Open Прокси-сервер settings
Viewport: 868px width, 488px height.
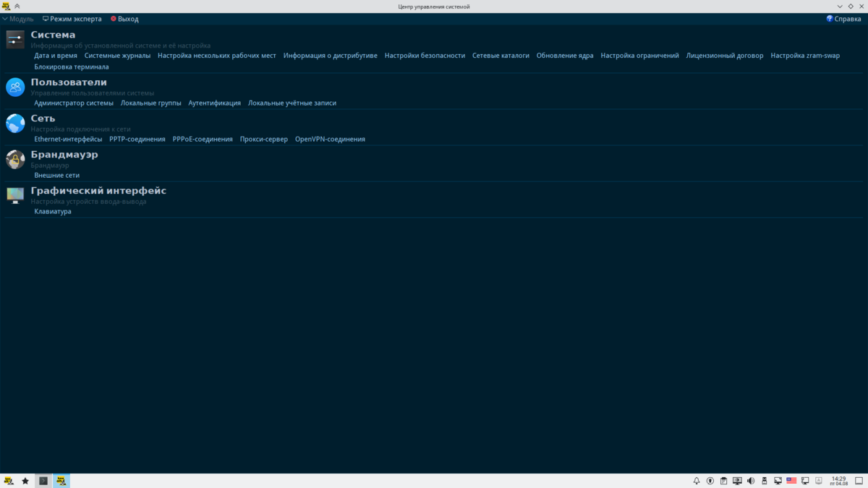264,139
